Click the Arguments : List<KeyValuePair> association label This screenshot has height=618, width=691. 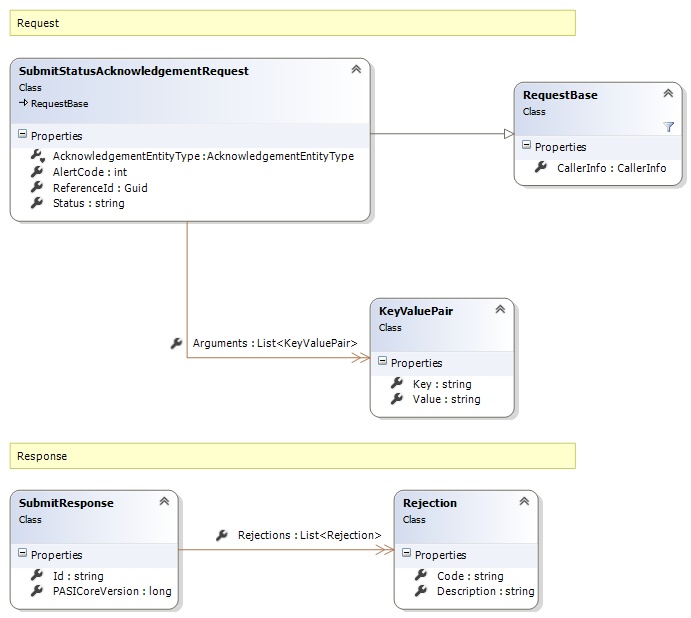(275, 343)
